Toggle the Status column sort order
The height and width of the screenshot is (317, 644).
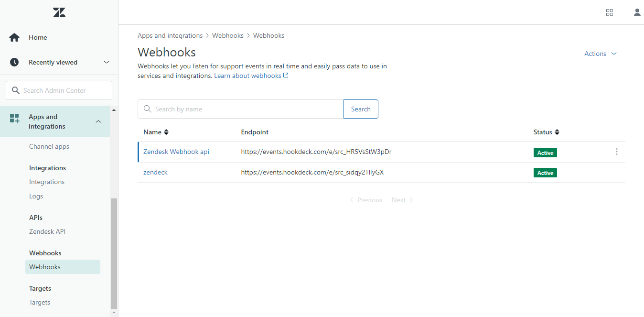tap(558, 132)
